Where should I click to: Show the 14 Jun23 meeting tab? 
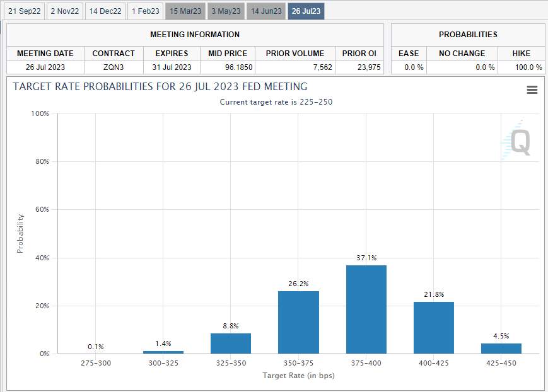(266, 11)
